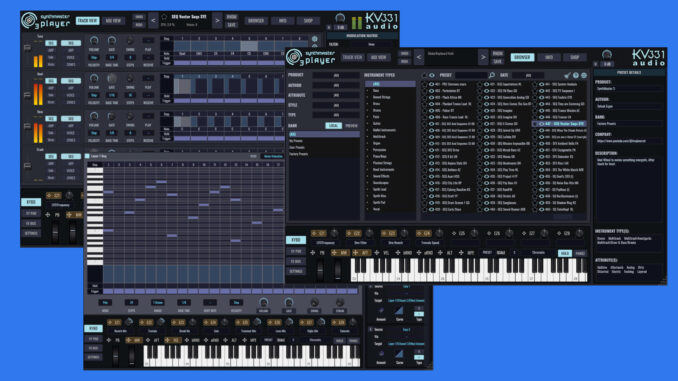Open the ATTRIBUTE filter dropdown
678x381 pixels.
click(x=336, y=95)
